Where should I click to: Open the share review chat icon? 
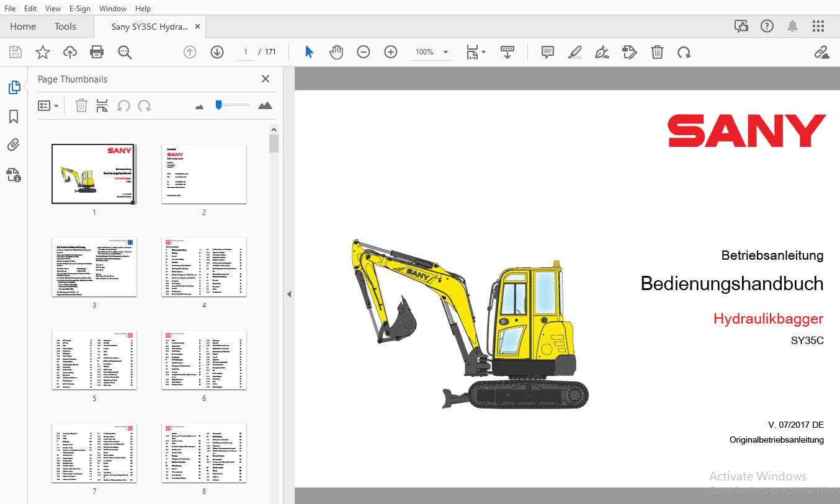click(x=741, y=26)
